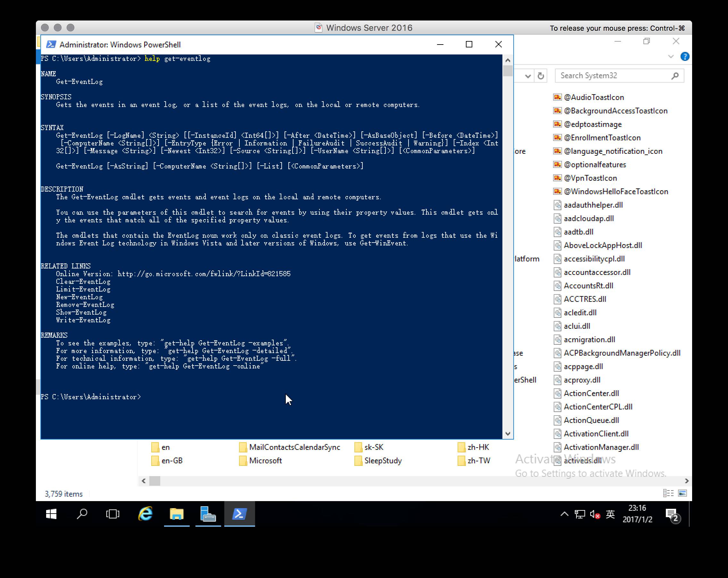Select the en folder
728x578 pixels.
(161, 447)
